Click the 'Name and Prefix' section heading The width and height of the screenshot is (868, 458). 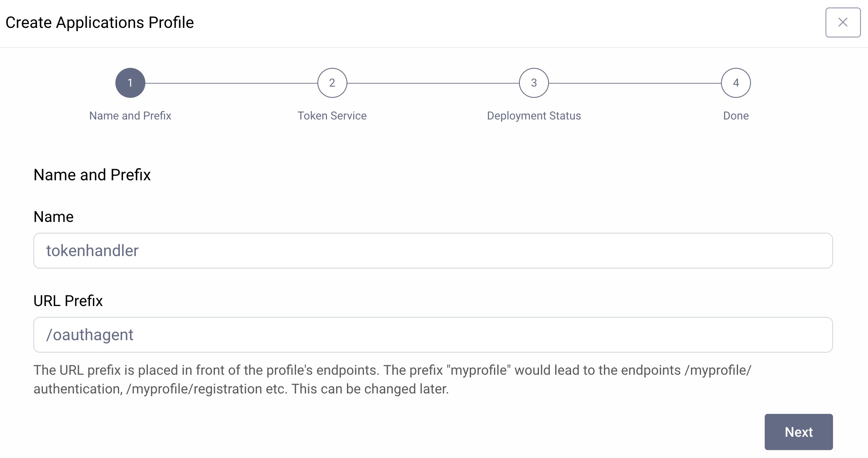click(92, 174)
